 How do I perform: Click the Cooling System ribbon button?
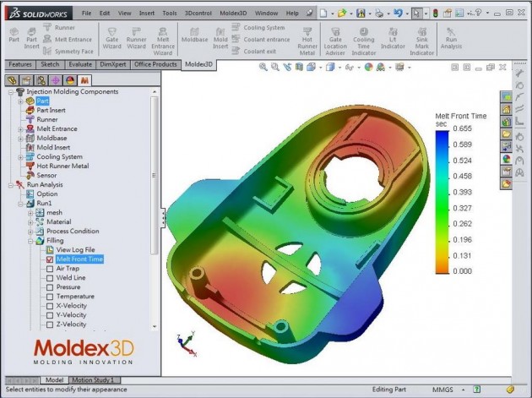click(x=259, y=28)
